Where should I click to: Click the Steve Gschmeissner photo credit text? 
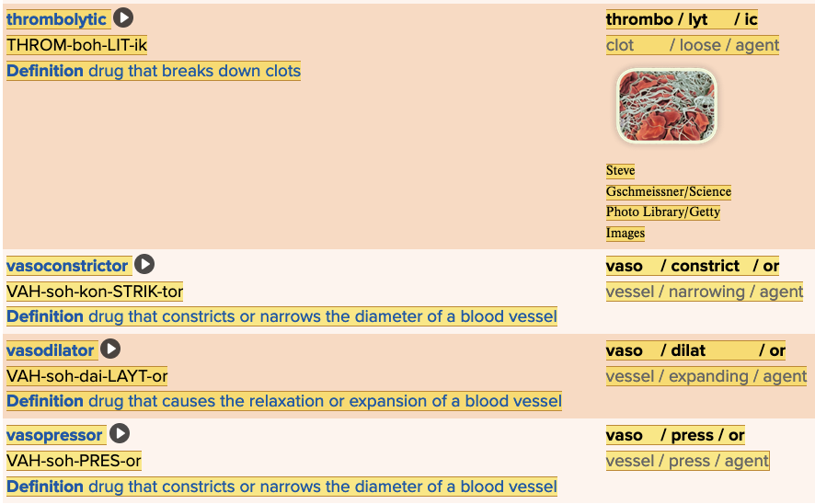(668, 201)
